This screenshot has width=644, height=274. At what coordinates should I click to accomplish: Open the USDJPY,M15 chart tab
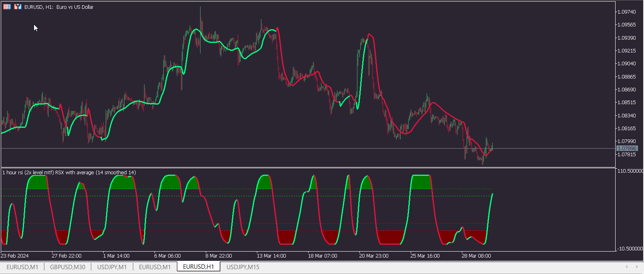[x=243, y=267]
